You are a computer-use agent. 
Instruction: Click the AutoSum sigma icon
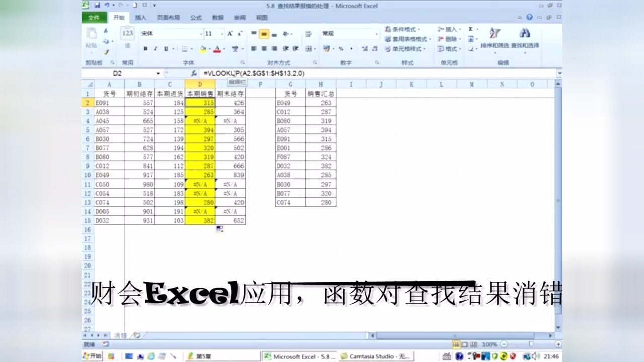click(471, 29)
